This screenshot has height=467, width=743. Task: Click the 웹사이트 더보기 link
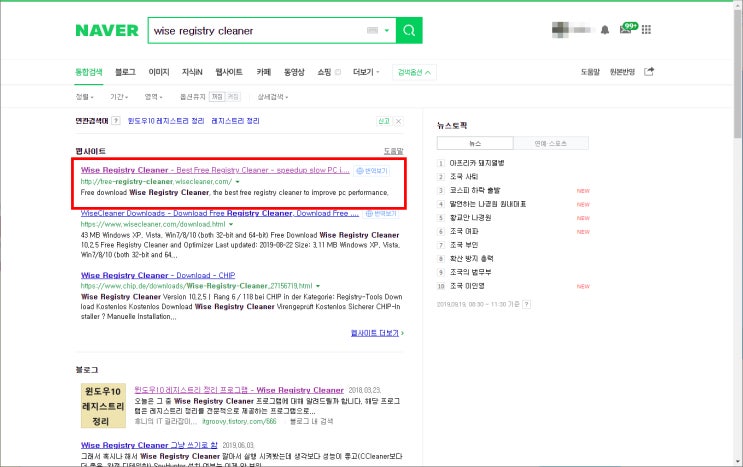[377, 333]
